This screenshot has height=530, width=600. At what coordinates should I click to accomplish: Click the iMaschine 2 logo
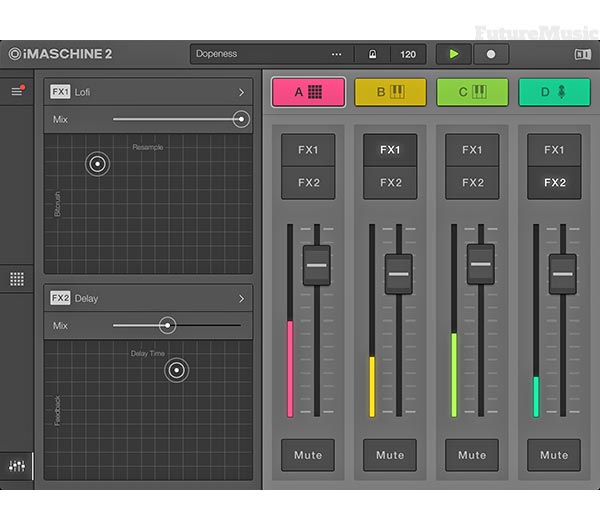click(60, 54)
